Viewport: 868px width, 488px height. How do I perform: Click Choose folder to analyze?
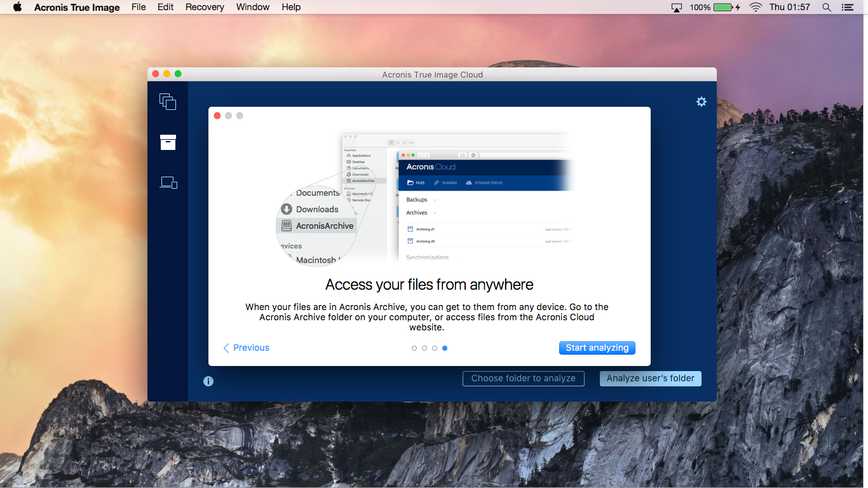click(524, 378)
